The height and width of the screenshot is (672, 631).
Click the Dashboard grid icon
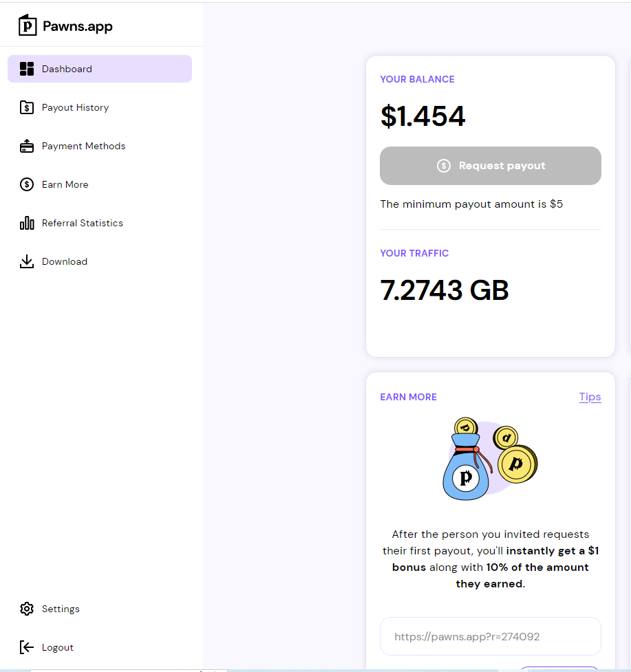coord(27,69)
